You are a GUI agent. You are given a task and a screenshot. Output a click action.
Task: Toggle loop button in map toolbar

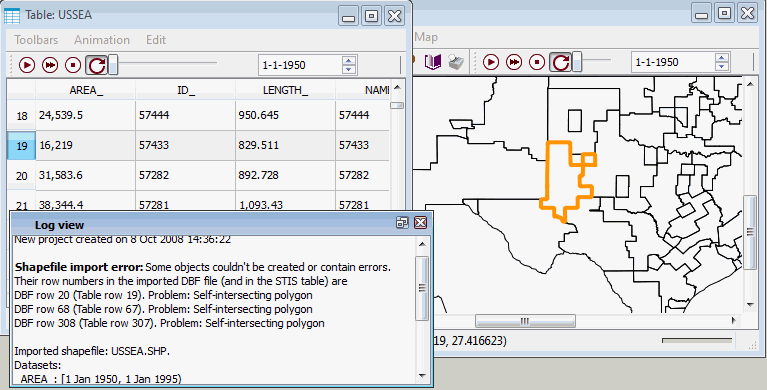[561, 62]
